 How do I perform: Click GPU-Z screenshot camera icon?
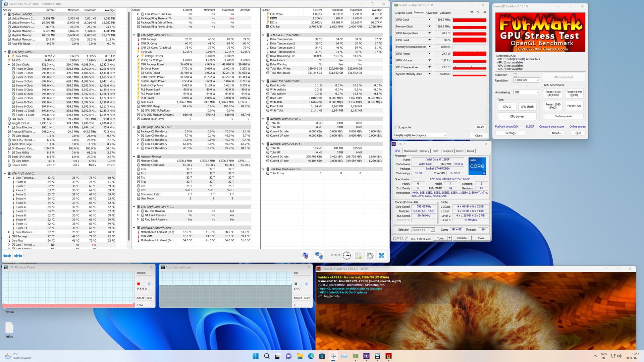(472, 12)
